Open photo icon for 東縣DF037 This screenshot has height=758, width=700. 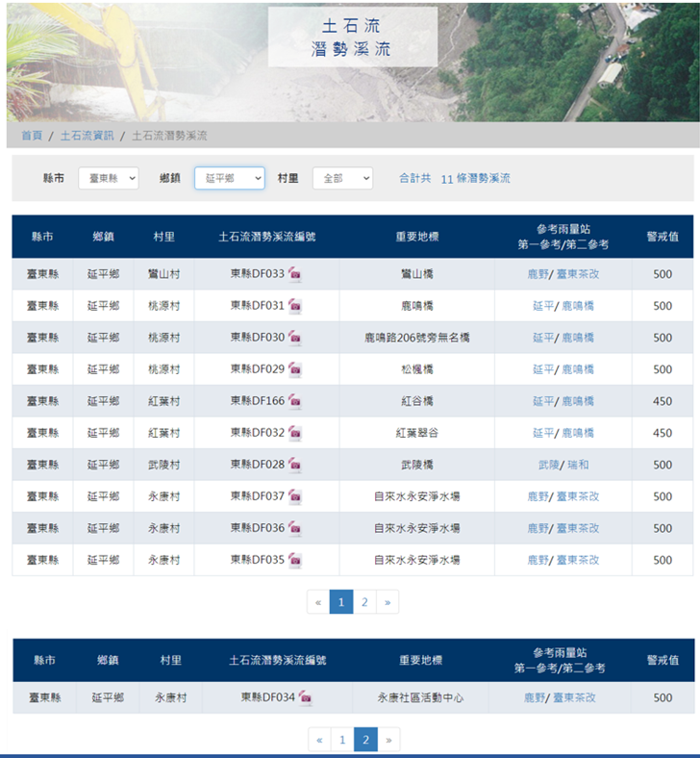click(x=295, y=496)
